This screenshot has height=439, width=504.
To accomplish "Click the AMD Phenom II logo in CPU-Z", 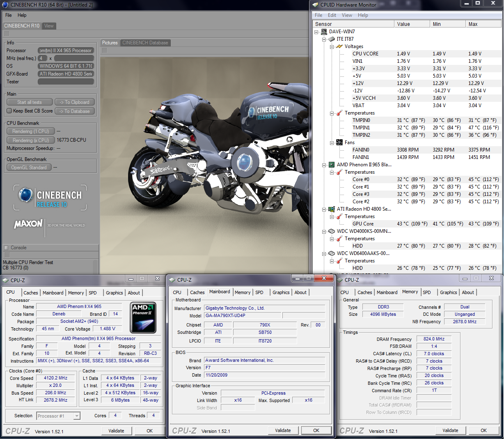I will click(143, 317).
